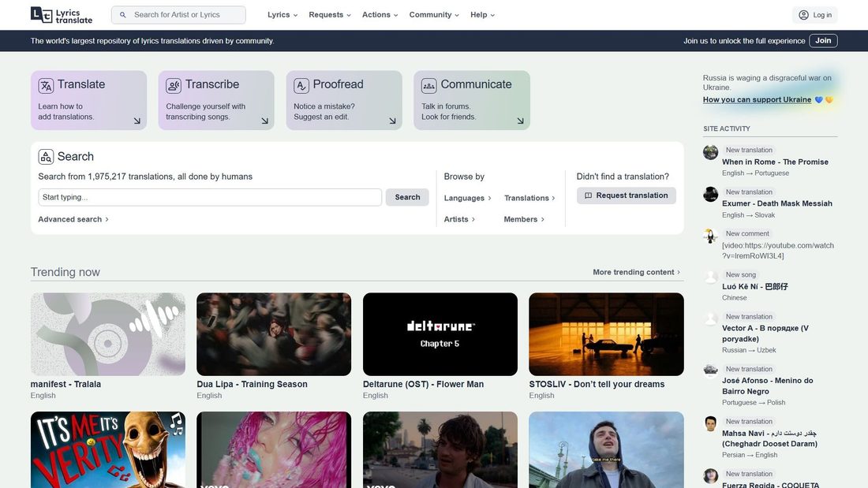868x488 pixels.
Task: Expand the Requests menu
Action: (x=330, y=15)
